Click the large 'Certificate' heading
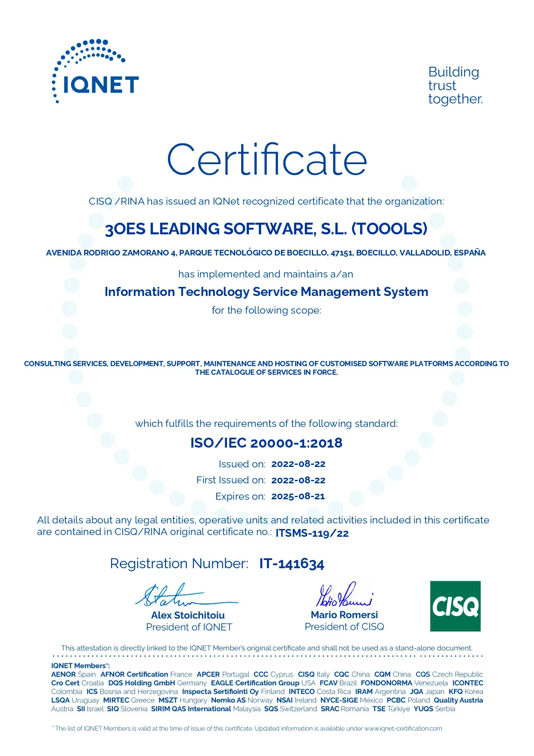Image resolution: width=534 pixels, height=756 pixels. (267, 160)
